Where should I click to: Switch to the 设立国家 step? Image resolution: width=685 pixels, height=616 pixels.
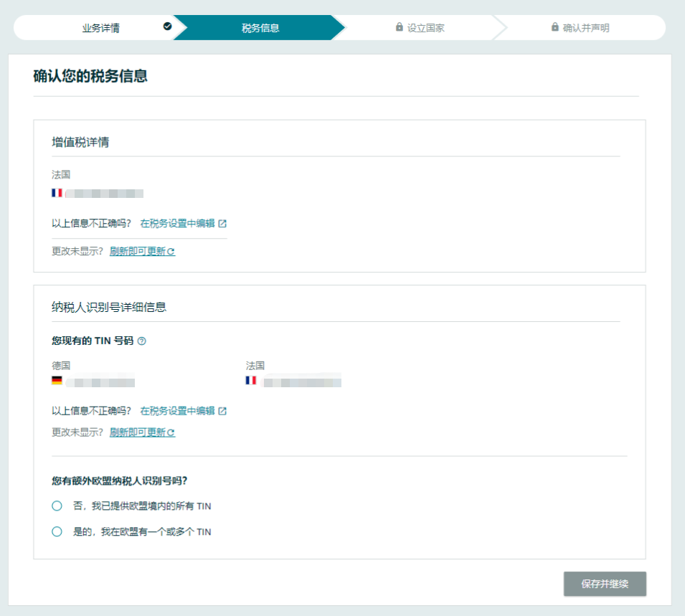tap(425, 28)
